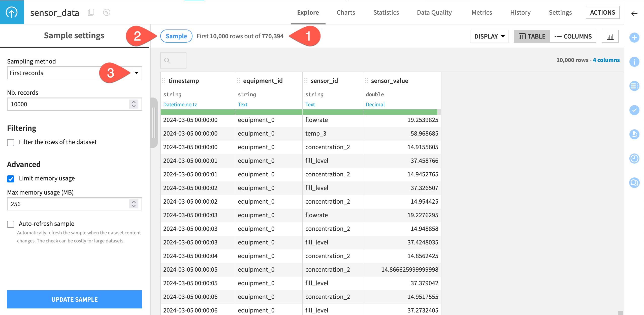
Task: Click the UPDATE SAMPLE button
Action: pos(74,299)
